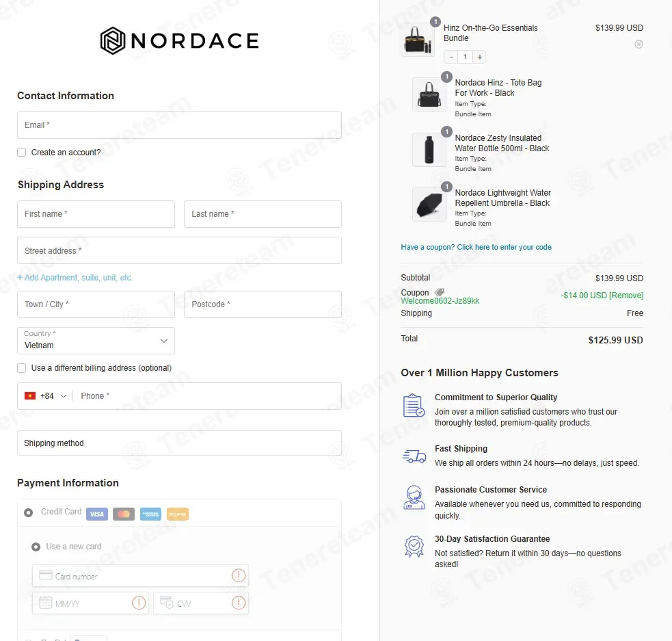This screenshot has width=672, height=641.
Task: Click the CVV warning icon
Action: (239, 603)
